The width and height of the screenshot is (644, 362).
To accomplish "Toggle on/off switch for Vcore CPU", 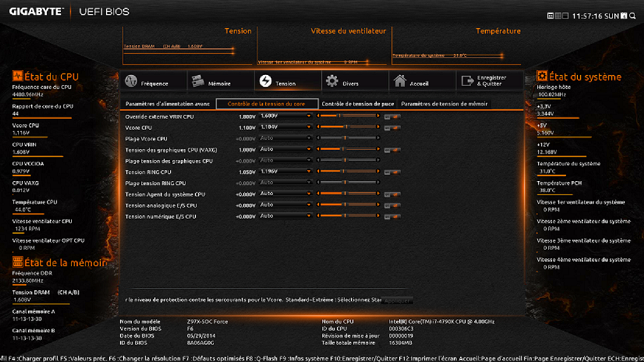I will tap(392, 128).
